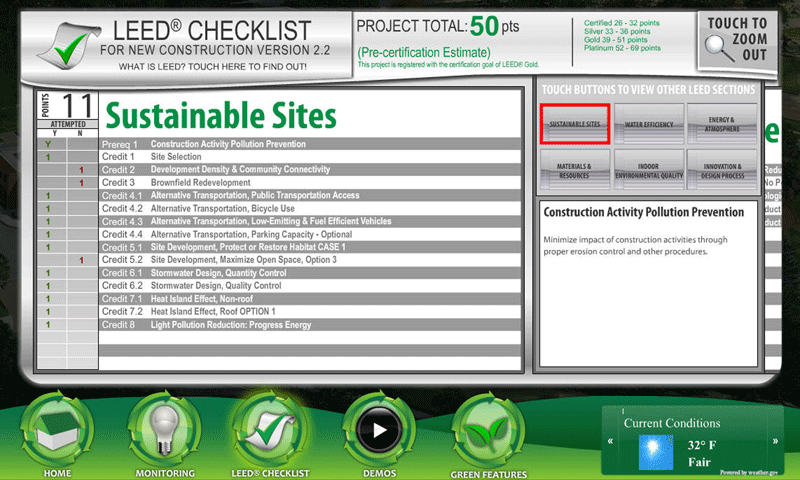Click the Sustainable Sites heading

click(221, 115)
